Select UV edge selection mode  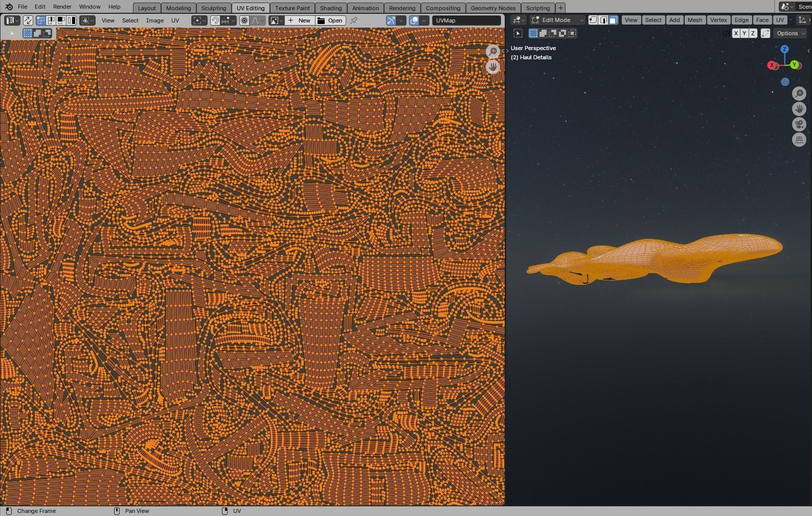click(51, 20)
